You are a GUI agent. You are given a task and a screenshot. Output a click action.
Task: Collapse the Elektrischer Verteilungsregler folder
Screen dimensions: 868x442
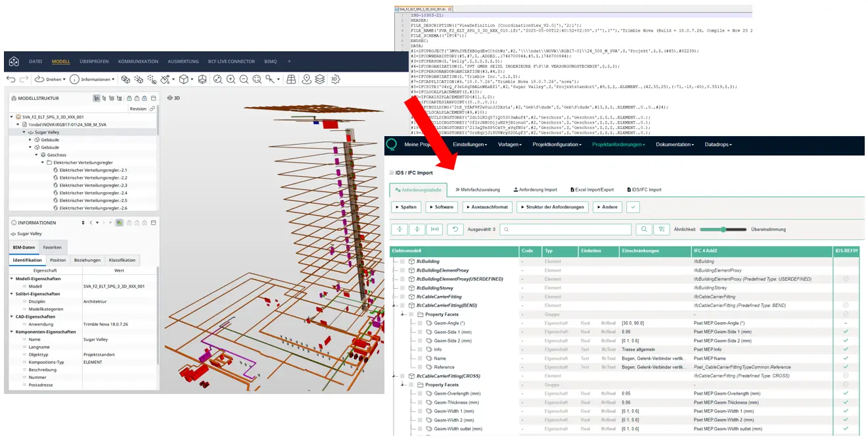(43, 162)
